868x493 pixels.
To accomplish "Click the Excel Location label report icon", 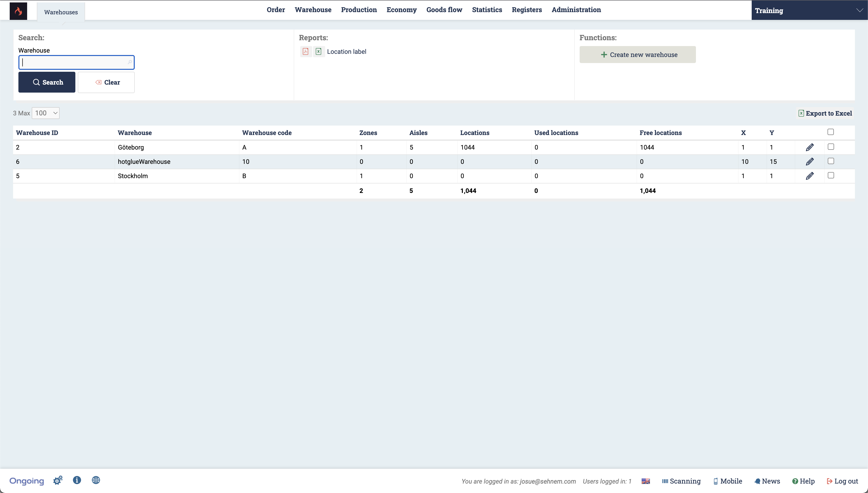I will 319,51.
